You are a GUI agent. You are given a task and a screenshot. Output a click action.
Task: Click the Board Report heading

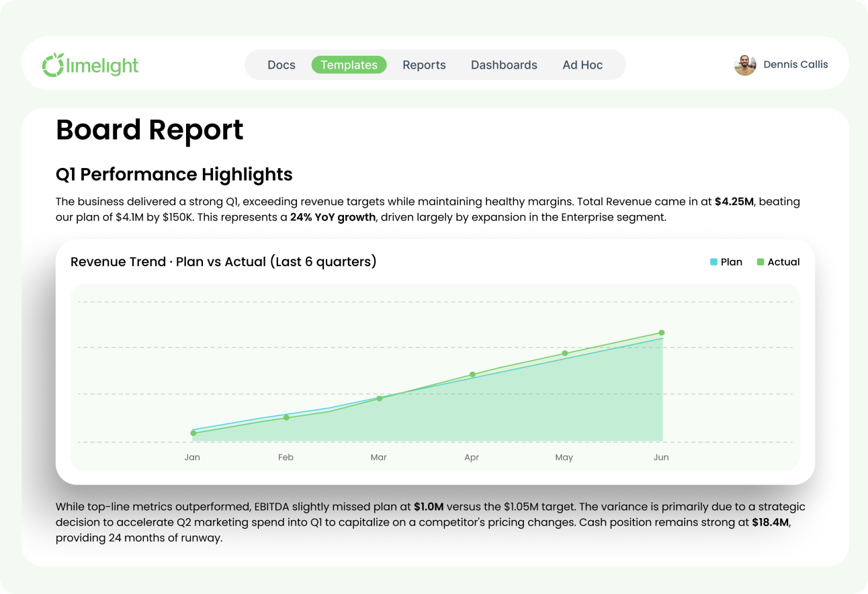150,130
